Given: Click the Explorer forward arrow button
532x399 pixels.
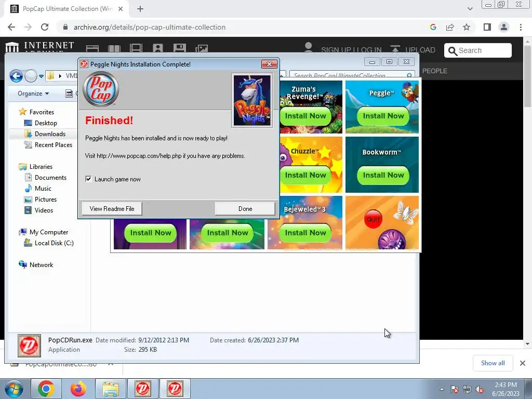Looking at the screenshot, I should click(x=31, y=76).
